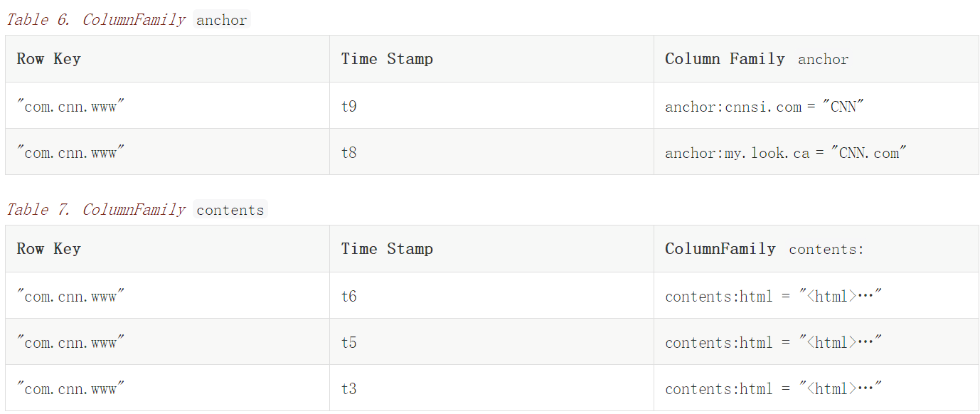
Task: Select the Time Stamp header in the contents table
Action: 387,249
